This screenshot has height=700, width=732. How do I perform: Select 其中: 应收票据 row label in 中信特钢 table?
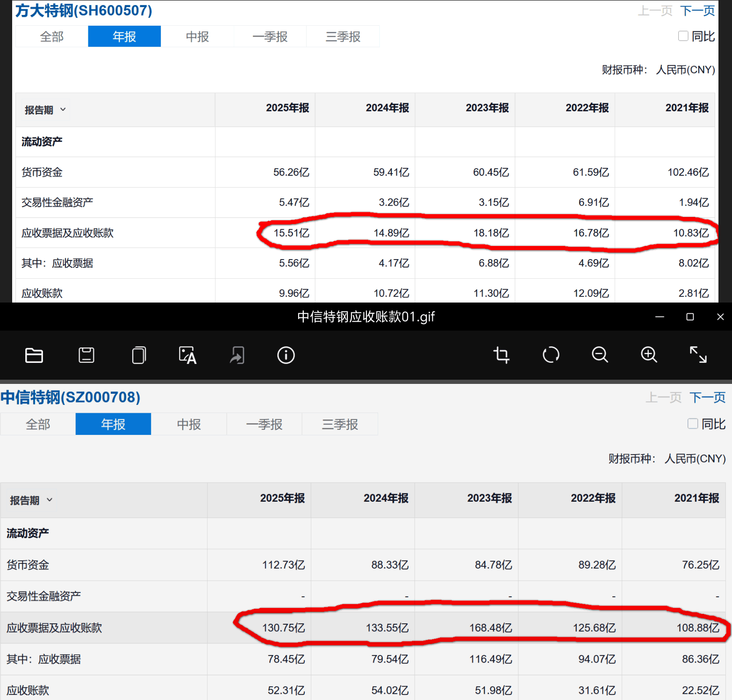[43, 659]
